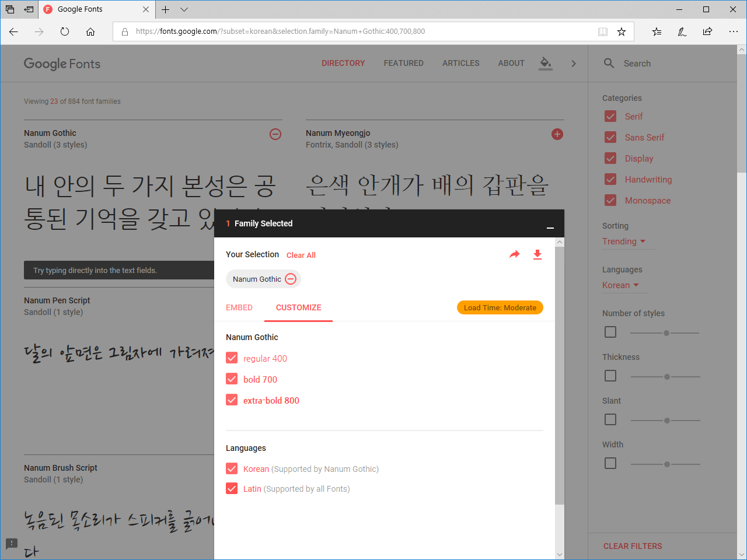The width and height of the screenshot is (747, 560).
Task: Adjust the Slant slider
Action: click(x=665, y=421)
